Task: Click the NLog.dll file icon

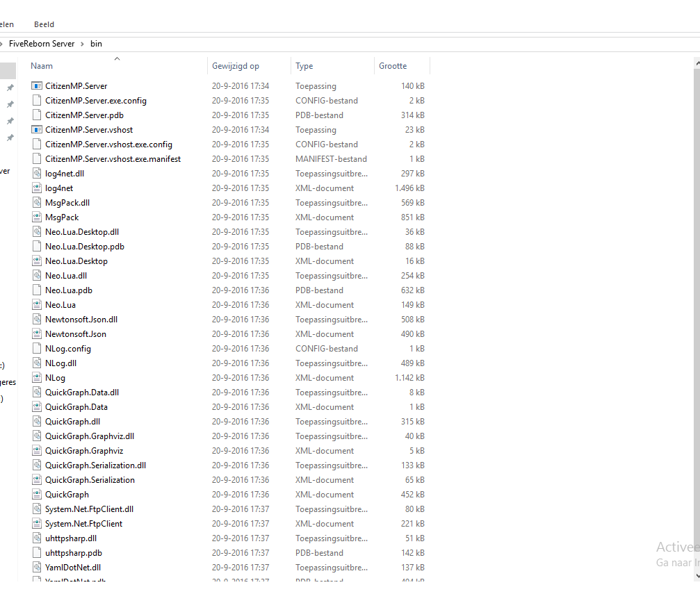Action: point(37,363)
